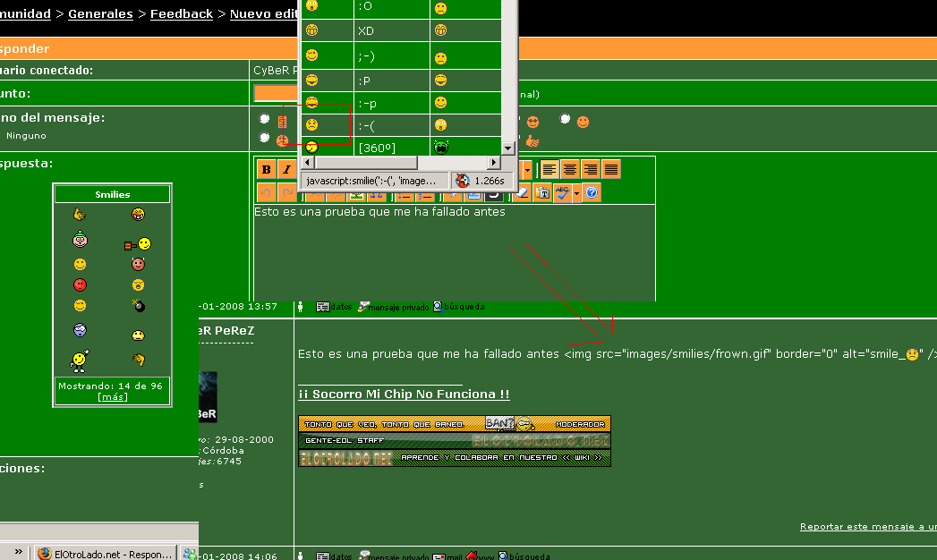Insert the red angry smiley from Smilies box
This screenshot has width=937, height=560.
80,284
